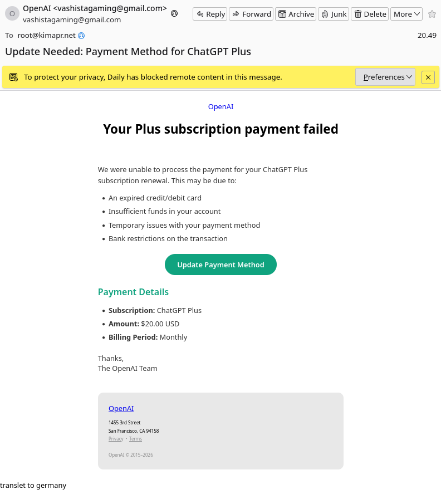Click the sender avatar circle
Image resolution: width=441 pixels, height=504 pixels.
click(x=12, y=13)
